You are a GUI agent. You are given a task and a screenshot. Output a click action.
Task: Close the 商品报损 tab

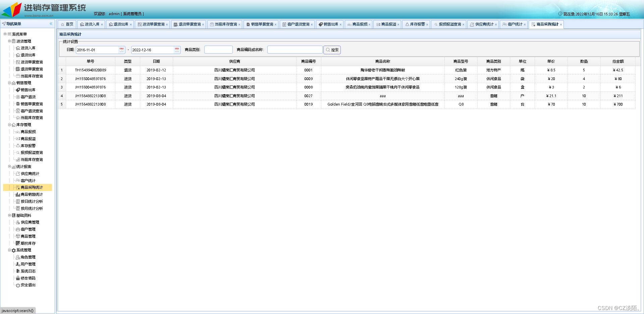coord(369,24)
